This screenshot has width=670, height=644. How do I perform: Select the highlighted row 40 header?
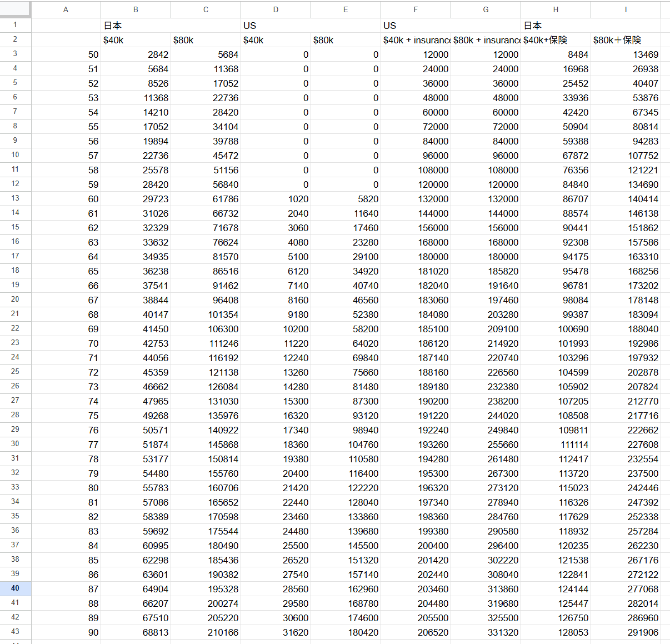(x=15, y=588)
